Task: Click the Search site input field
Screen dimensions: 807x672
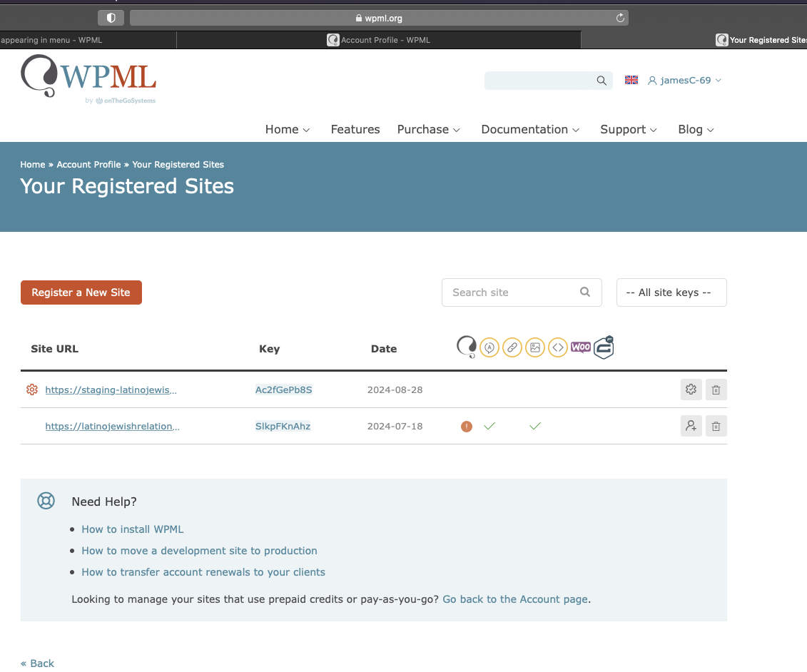Action: (522, 292)
